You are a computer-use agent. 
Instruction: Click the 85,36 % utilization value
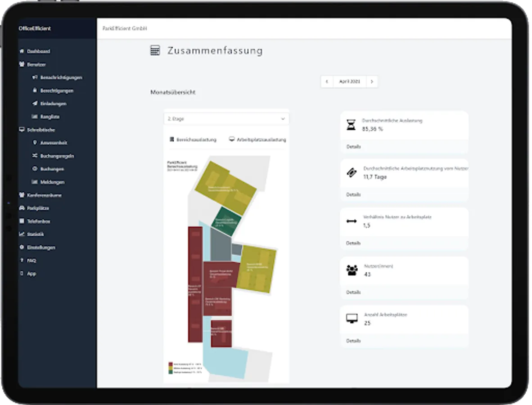click(372, 129)
